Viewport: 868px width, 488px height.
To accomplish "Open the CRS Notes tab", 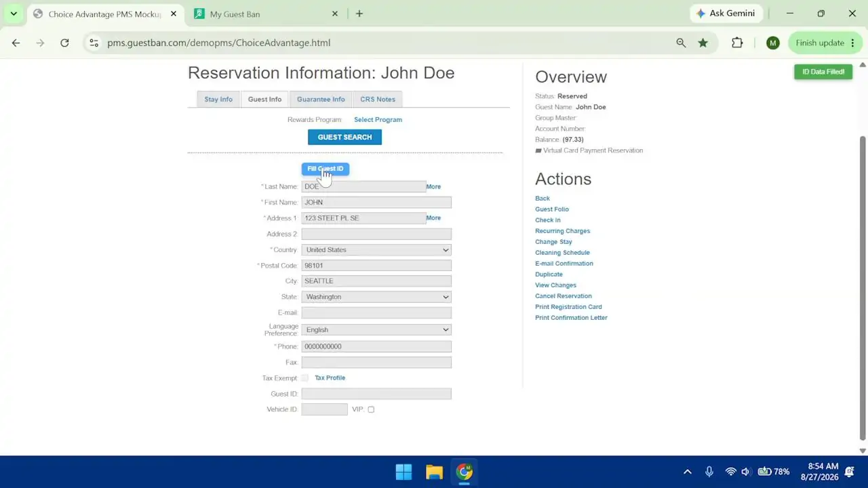I will tap(378, 100).
